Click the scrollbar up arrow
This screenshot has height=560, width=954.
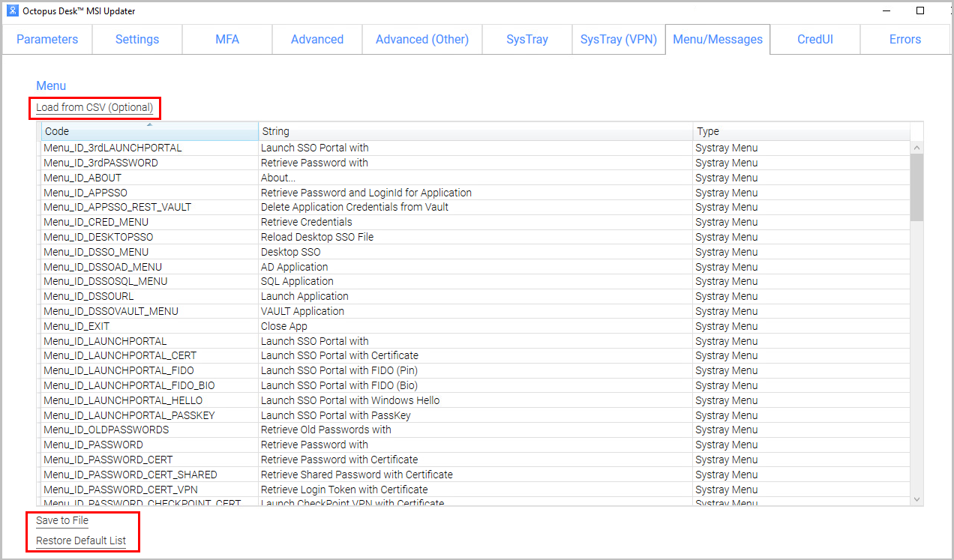click(x=916, y=148)
